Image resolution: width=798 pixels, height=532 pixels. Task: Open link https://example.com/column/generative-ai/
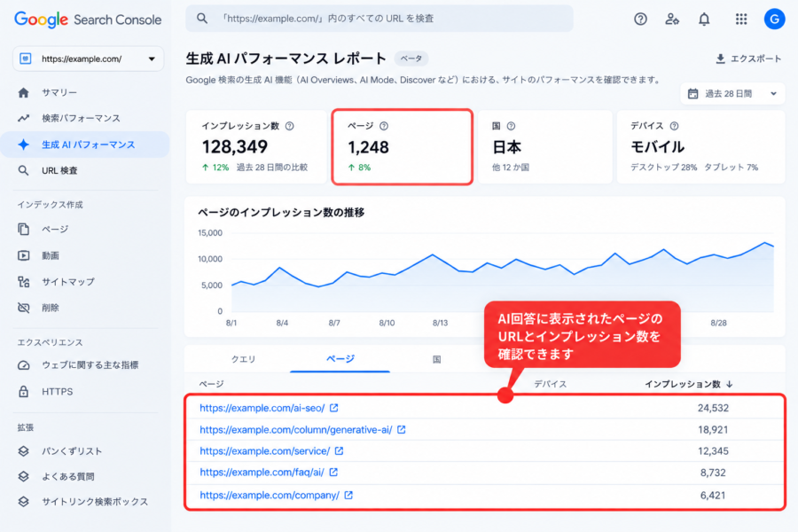tap(295, 430)
